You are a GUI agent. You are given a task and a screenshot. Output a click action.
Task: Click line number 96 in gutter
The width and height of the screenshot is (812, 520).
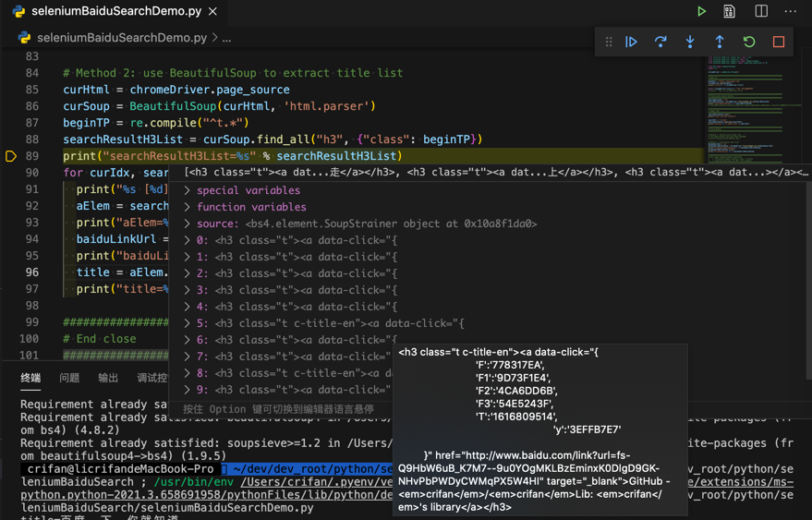(x=32, y=272)
